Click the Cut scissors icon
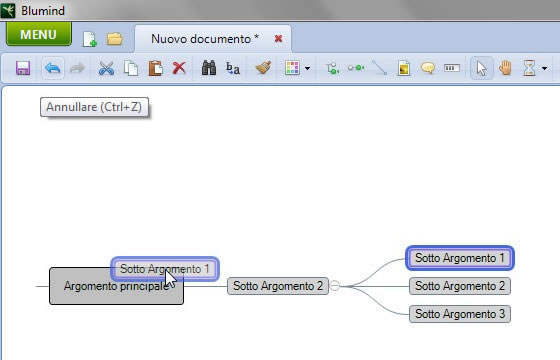 106,68
